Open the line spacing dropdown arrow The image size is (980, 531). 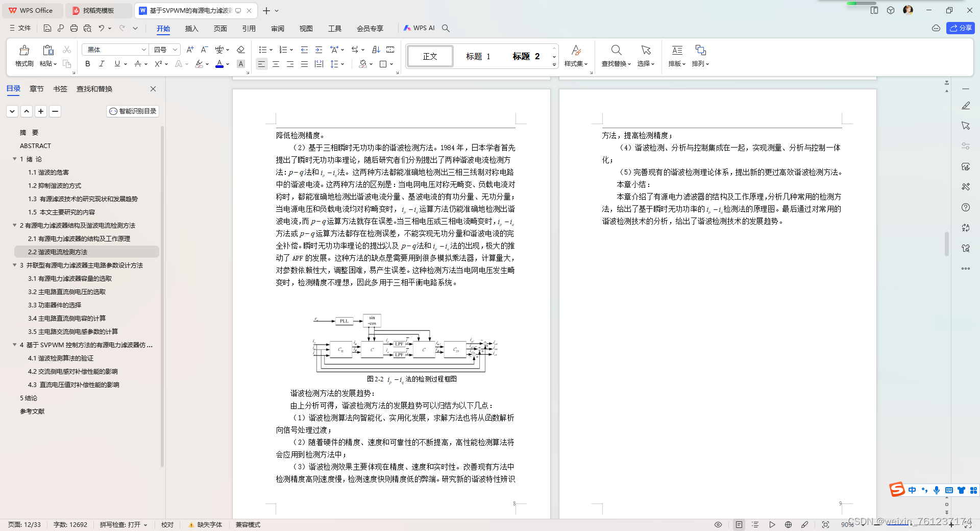coord(342,64)
